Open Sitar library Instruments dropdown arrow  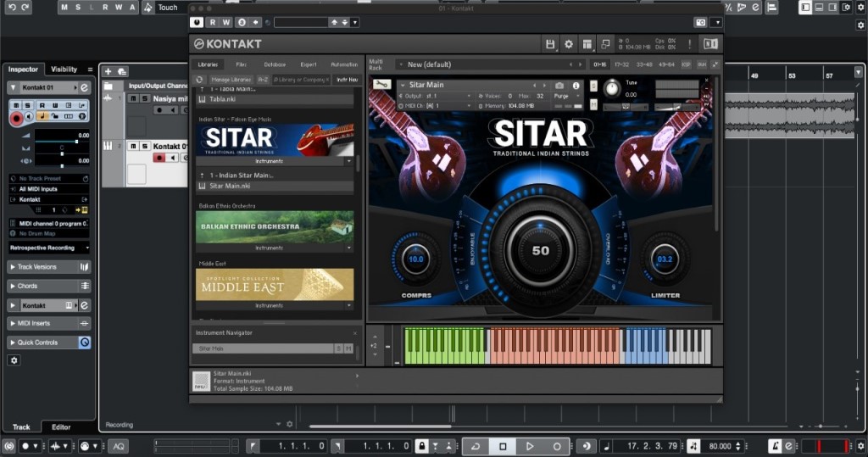(x=348, y=161)
